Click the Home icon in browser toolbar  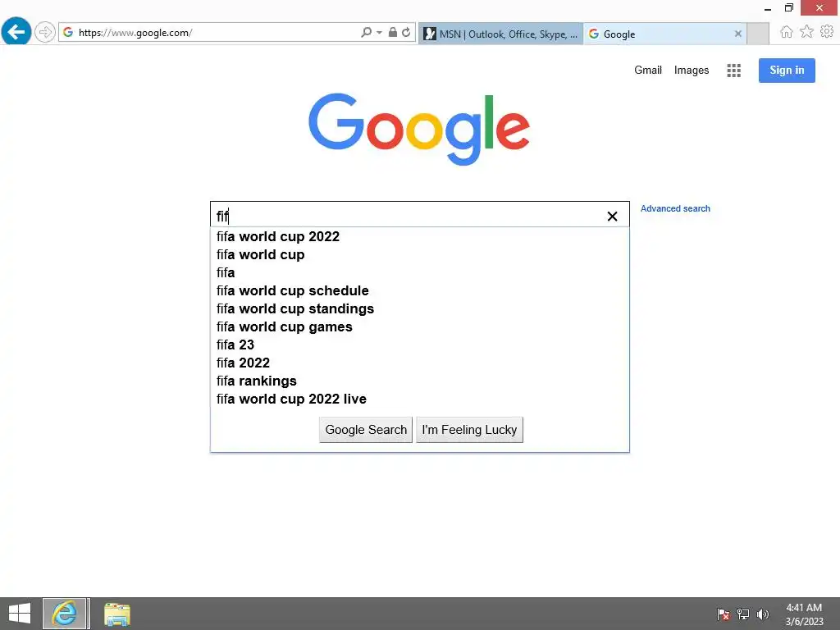786,32
